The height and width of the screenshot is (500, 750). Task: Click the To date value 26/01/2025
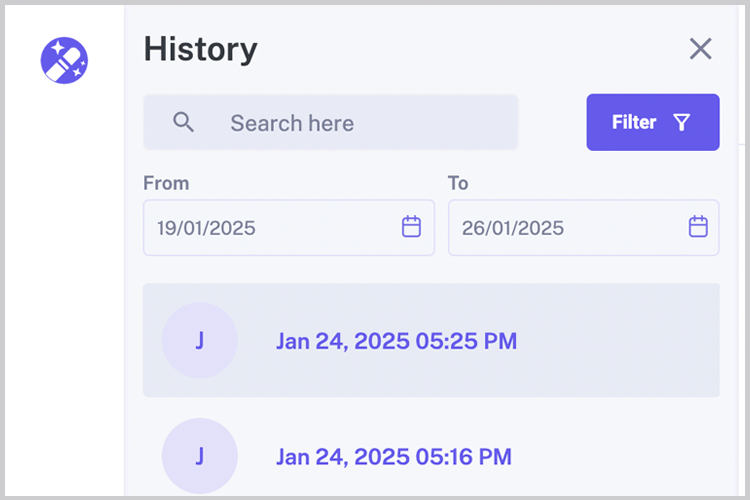(x=512, y=228)
